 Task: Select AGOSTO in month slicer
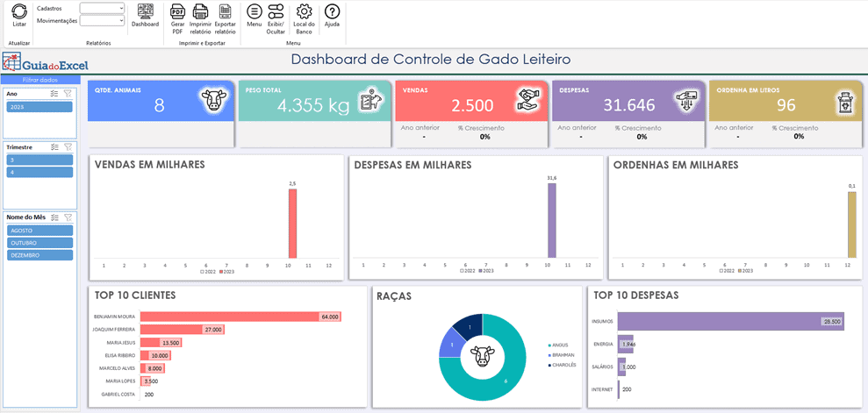pyautogui.click(x=39, y=230)
